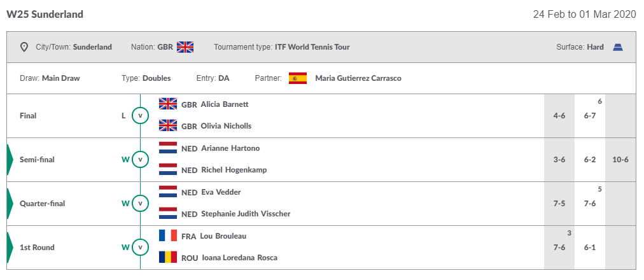Click Ioana Loredana Rosca's Romania flag

pos(168,258)
